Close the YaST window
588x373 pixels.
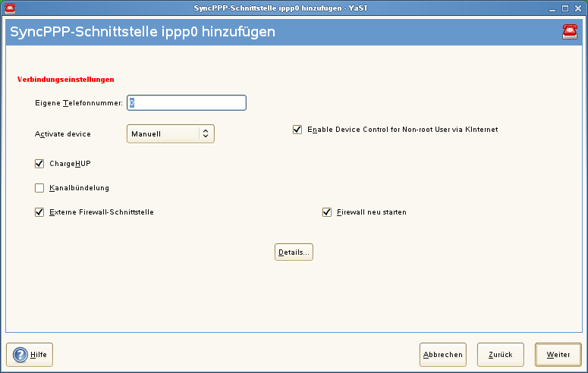tap(578, 7)
